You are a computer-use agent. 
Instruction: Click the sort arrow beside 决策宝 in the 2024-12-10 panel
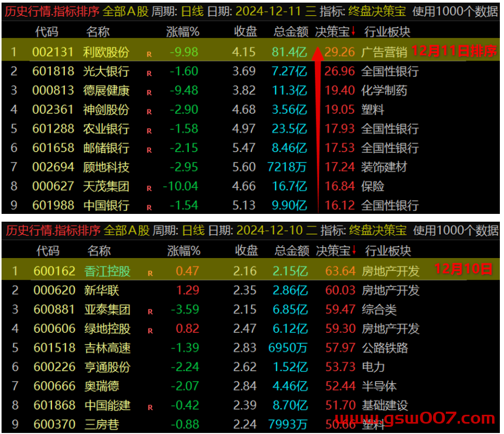(x=354, y=250)
